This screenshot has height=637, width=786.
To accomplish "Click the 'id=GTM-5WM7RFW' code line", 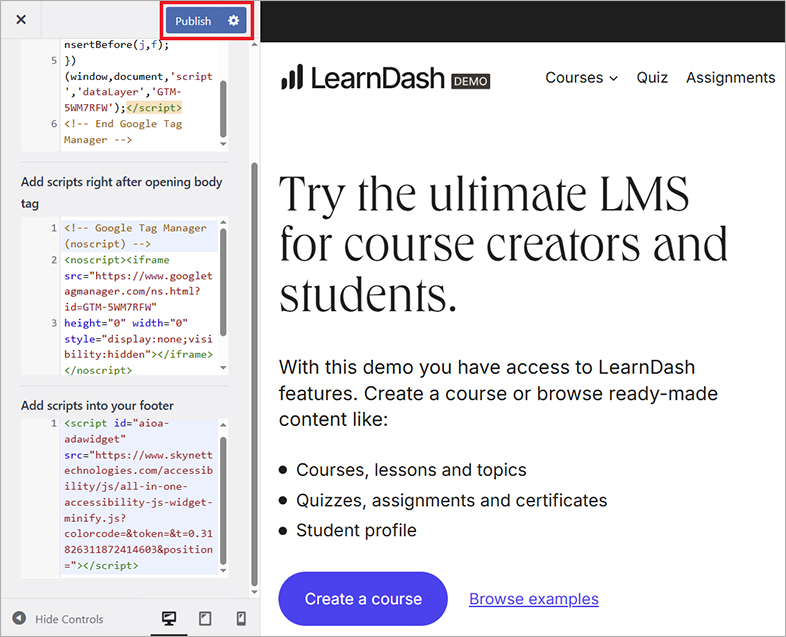I will [x=111, y=307].
